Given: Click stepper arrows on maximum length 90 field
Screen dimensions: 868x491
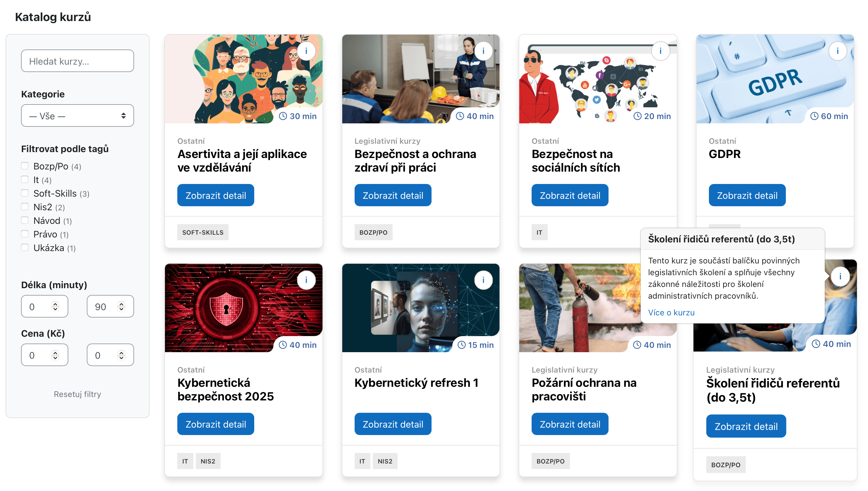Looking at the screenshot, I should 121,306.
